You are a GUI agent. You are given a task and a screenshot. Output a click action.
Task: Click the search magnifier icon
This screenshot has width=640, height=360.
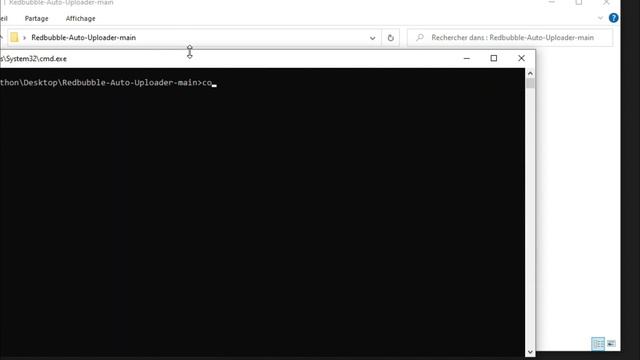pos(420,38)
